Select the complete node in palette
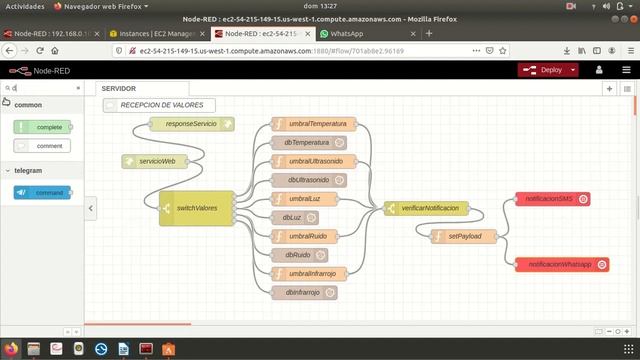This screenshot has width=640, height=360. (x=42, y=127)
